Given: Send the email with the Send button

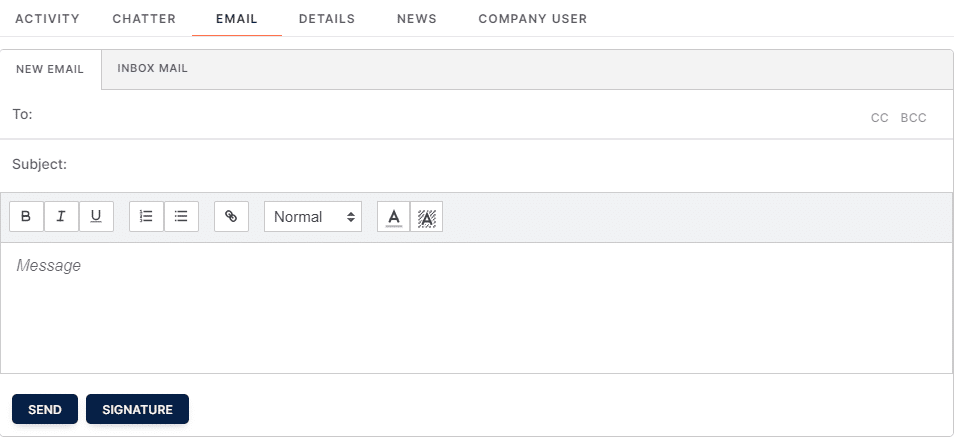Looking at the screenshot, I should click(x=45, y=409).
